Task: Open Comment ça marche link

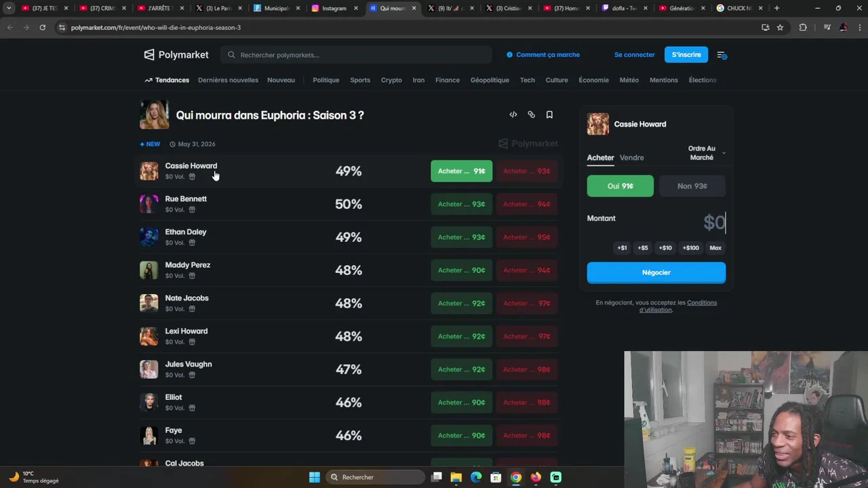Action: (x=543, y=55)
